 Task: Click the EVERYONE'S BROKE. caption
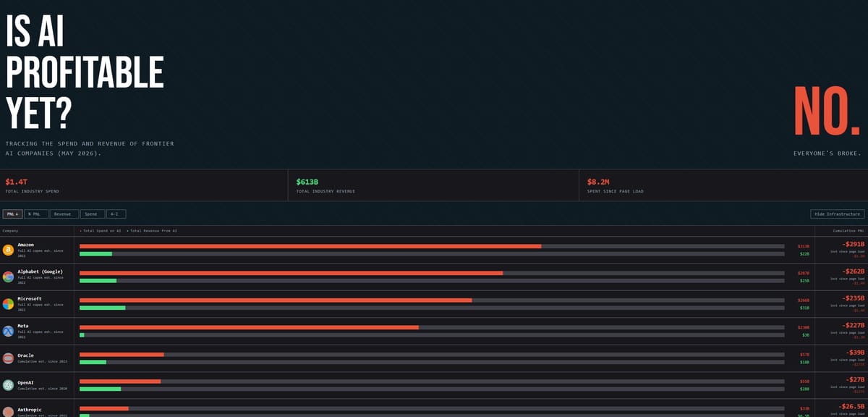pyautogui.click(x=828, y=153)
